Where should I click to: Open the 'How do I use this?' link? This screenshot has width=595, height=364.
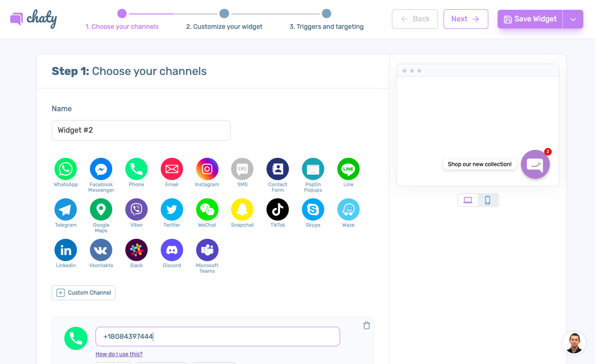[119, 354]
